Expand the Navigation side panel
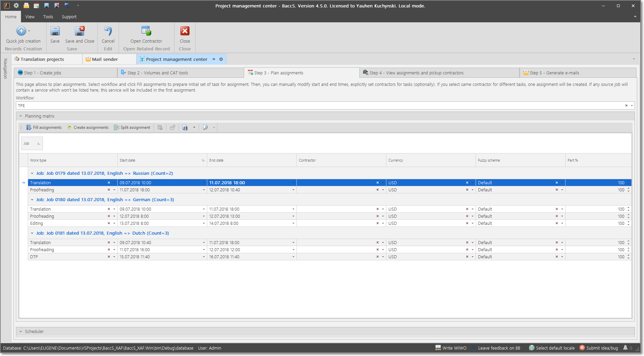This screenshot has width=644, height=356. 5,69
